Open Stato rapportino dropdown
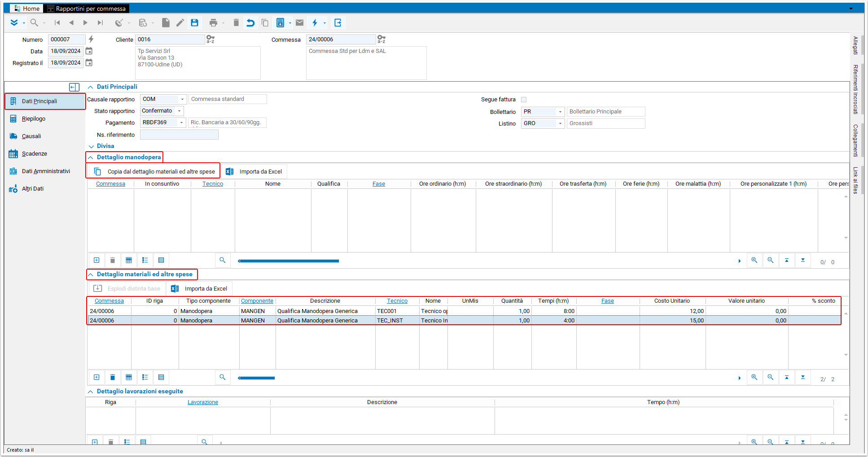This screenshot has height=457, width=868. click(x=180, y=111)
